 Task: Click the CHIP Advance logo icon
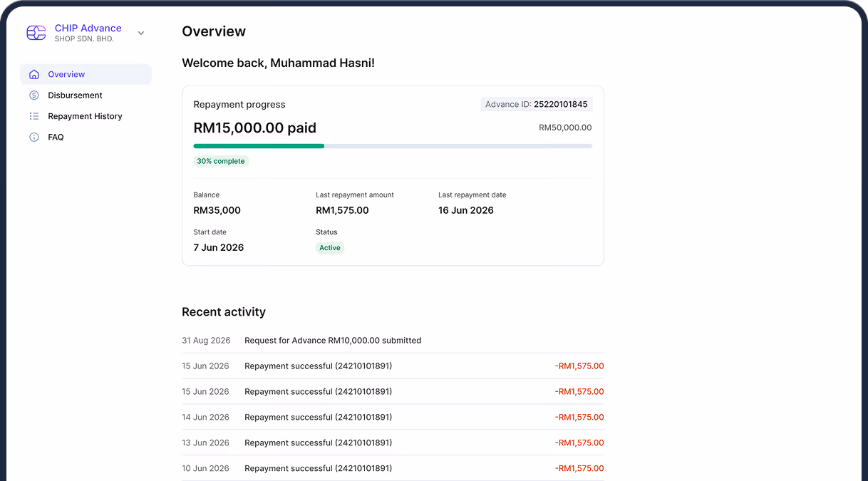(x=36, y=33)
